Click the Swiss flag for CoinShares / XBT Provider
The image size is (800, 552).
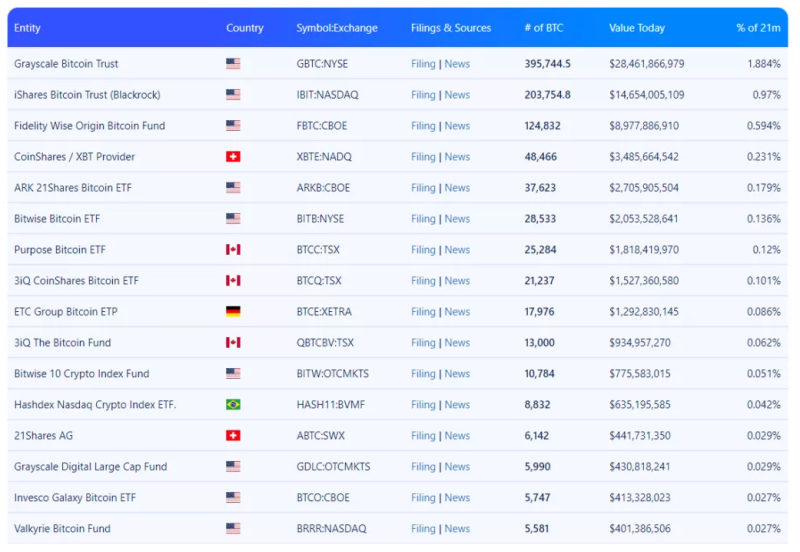coord(233,157)
